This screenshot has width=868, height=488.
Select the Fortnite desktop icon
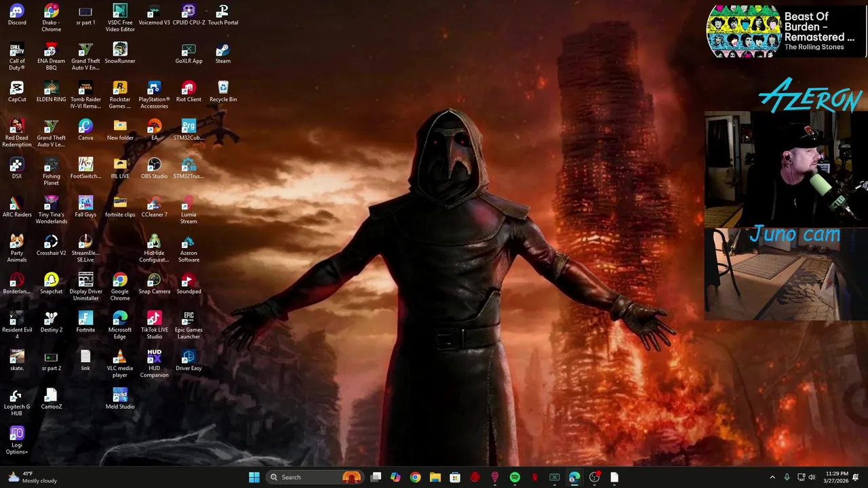pyautogui.click(x=85, y=323)
